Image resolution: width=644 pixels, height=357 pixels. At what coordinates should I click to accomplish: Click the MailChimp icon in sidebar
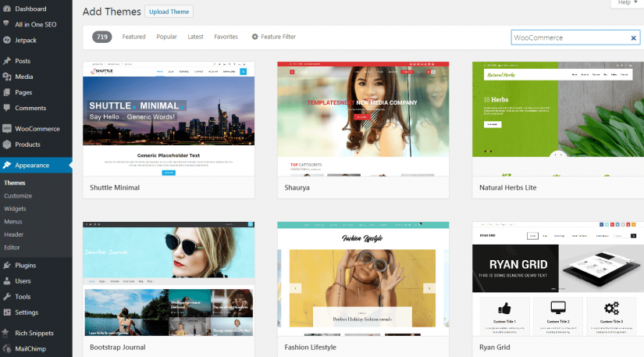click(7, 348)
